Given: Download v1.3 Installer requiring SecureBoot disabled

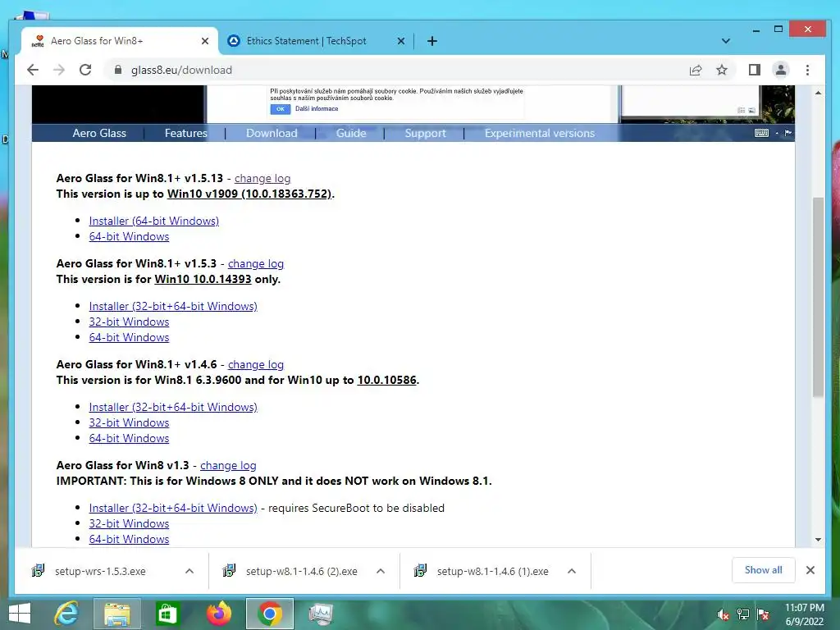Looking at the screenshot, I should click(x=173, y=508).
